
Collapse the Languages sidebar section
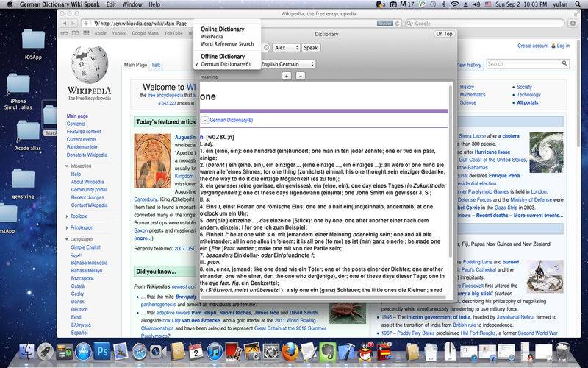pos(82,239)
